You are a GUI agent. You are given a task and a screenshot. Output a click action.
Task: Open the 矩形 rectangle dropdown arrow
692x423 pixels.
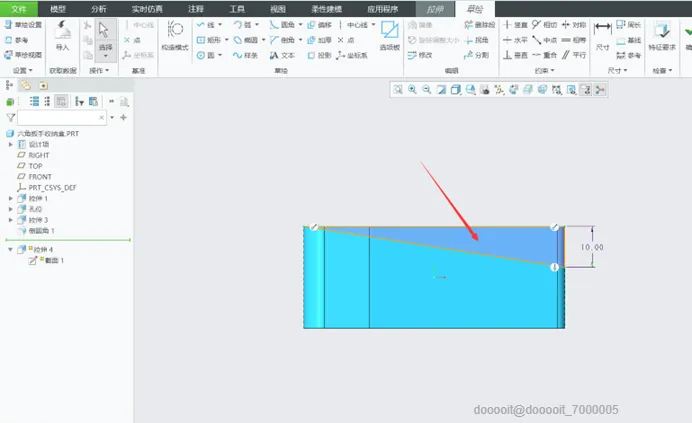tap(227, 40)
